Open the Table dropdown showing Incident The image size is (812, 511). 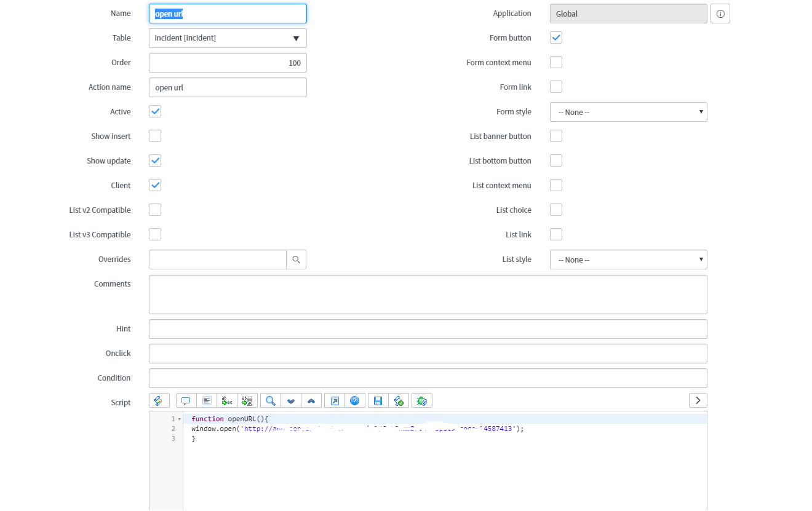pos(228,38)
